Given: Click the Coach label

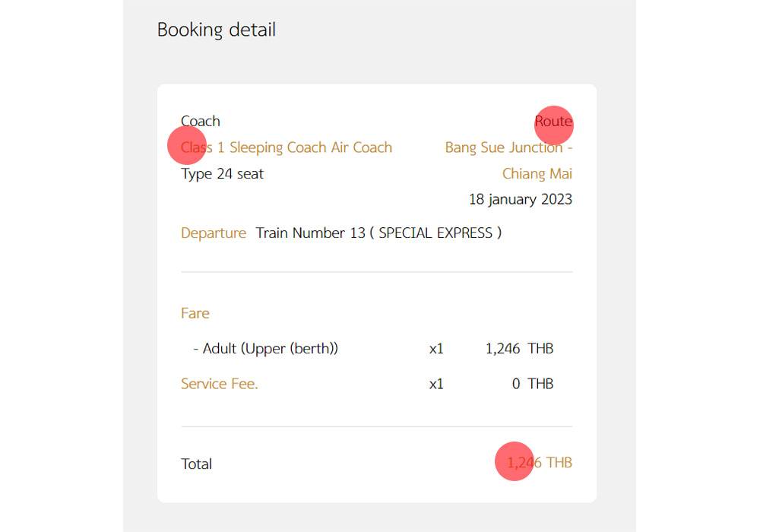Looking at the screenshot, I should (201, 121).
